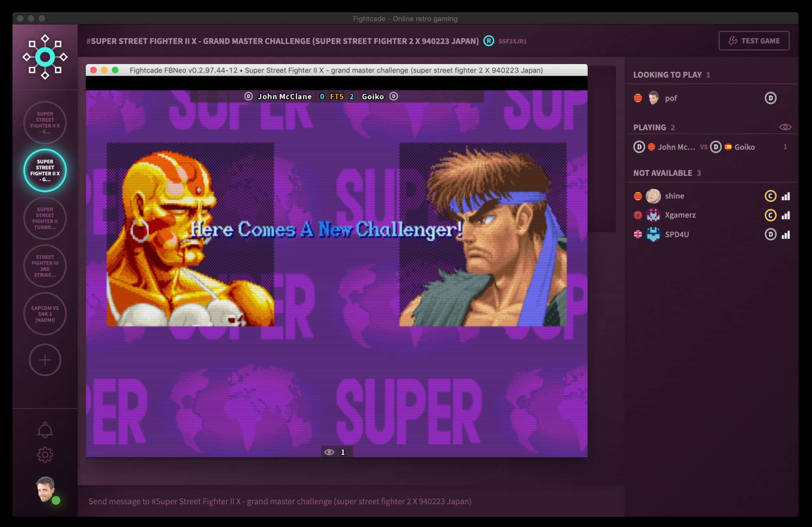Open settings gear panel

click(45, 455)
